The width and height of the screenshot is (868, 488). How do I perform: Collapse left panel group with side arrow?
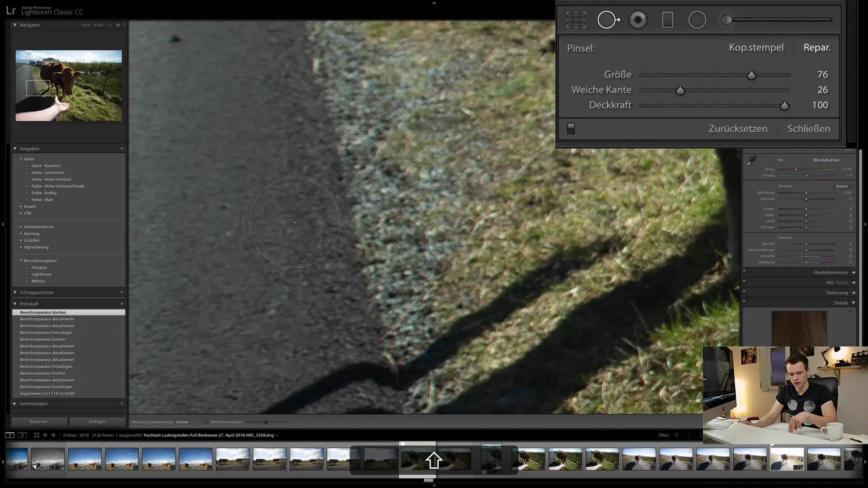pyautogui.click(x=3, y=224)
